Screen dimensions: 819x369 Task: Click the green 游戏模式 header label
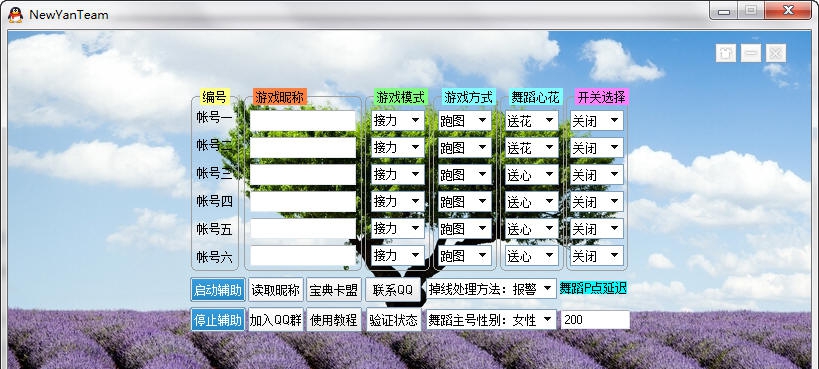(x=401, y=97)
